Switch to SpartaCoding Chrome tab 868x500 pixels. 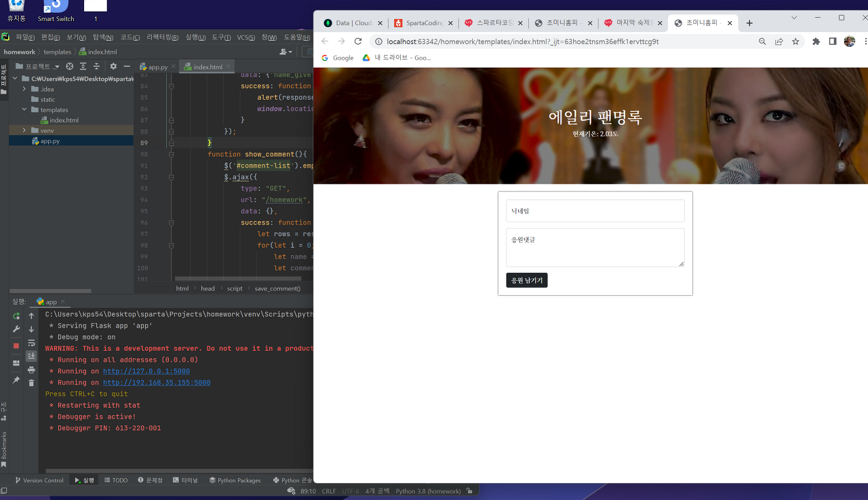[x=423, y=23]
